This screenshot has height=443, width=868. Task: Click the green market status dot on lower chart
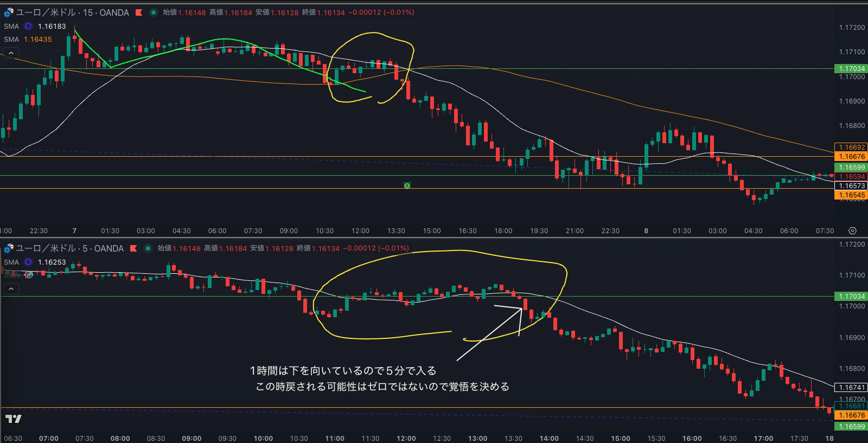pos(148,248)
